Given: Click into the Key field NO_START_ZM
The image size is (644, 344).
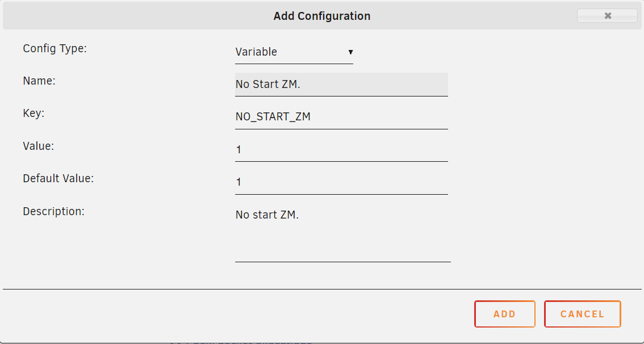Looking at the screenshot, I should click(341, 117).
